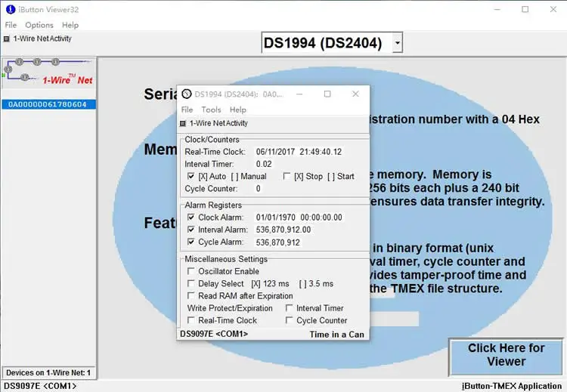Click Cycle Alarm value 536,870,912
This screenshot has width=567, height=392.
pos(277,242)
